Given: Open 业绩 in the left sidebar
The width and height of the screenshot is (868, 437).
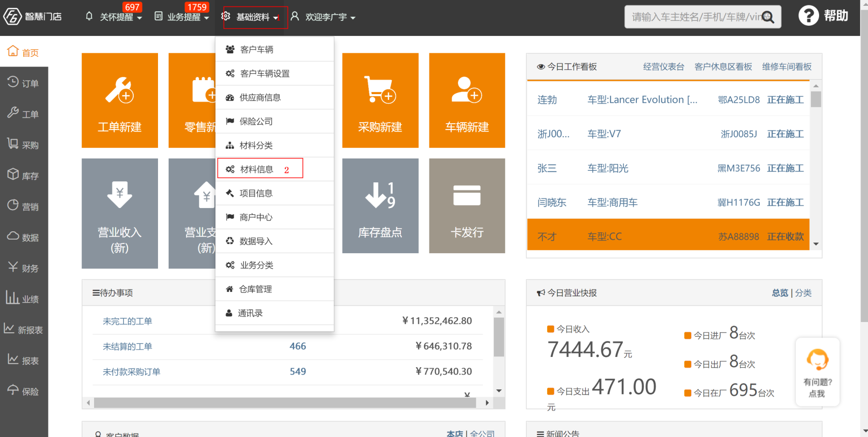Looking at the screenshot, I should (x=24, y=298).
